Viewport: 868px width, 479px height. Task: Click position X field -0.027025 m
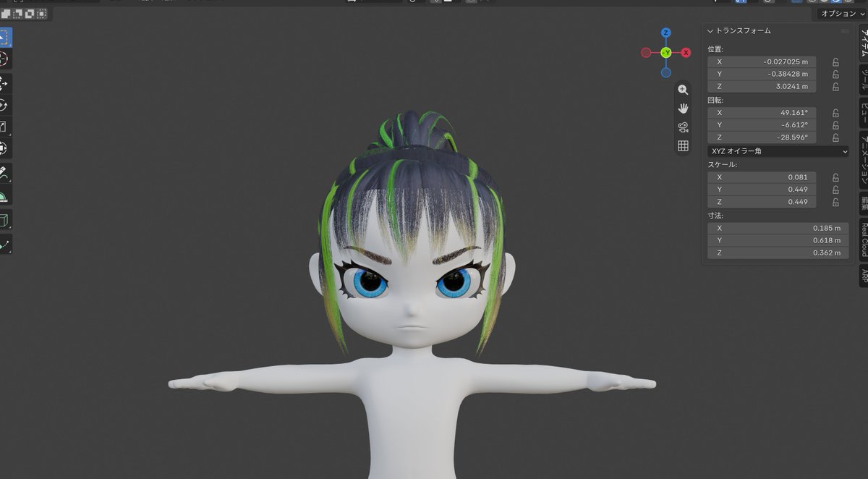click(762, 62)
